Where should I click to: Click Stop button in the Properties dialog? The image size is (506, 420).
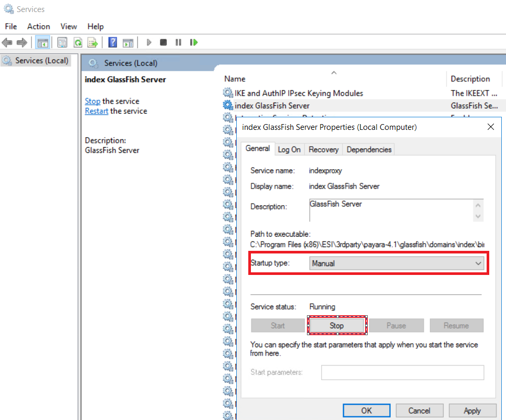337,326
